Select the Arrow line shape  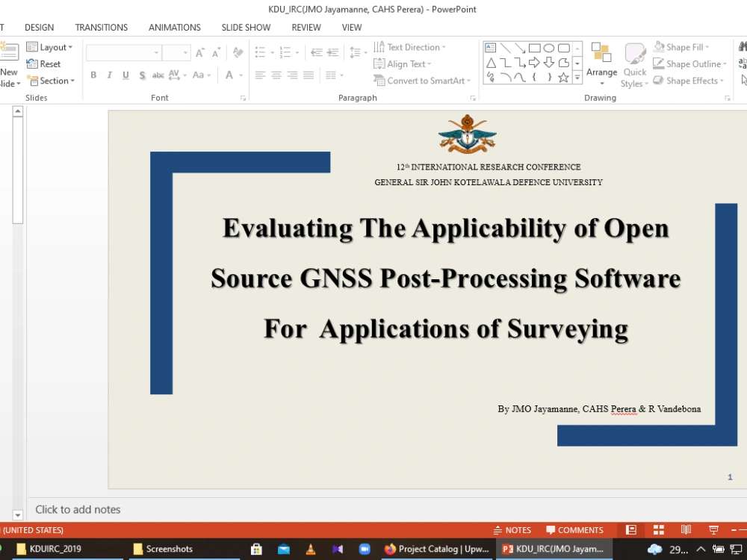[520, 48]
